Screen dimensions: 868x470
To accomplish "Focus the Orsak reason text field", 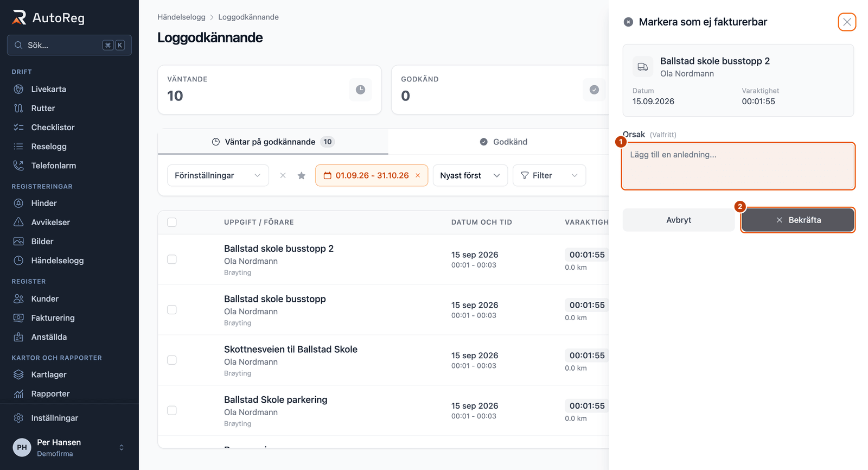I will [x=738, y=166].
